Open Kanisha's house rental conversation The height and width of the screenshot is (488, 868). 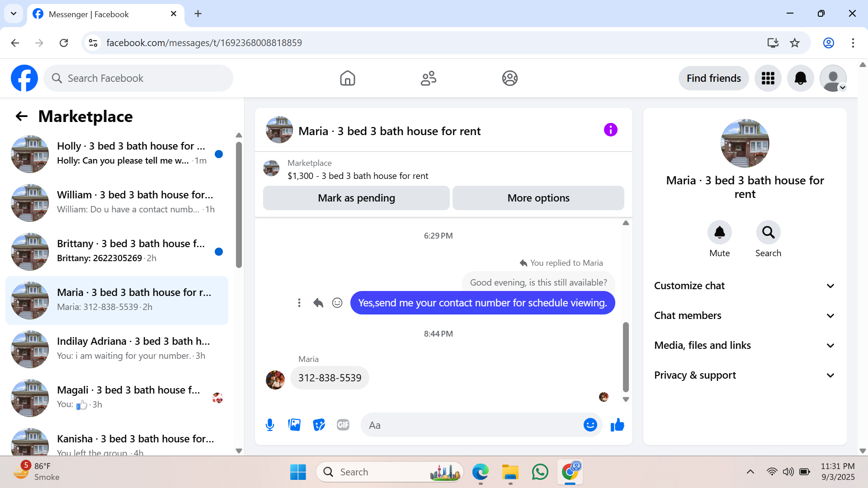point(117,439)
